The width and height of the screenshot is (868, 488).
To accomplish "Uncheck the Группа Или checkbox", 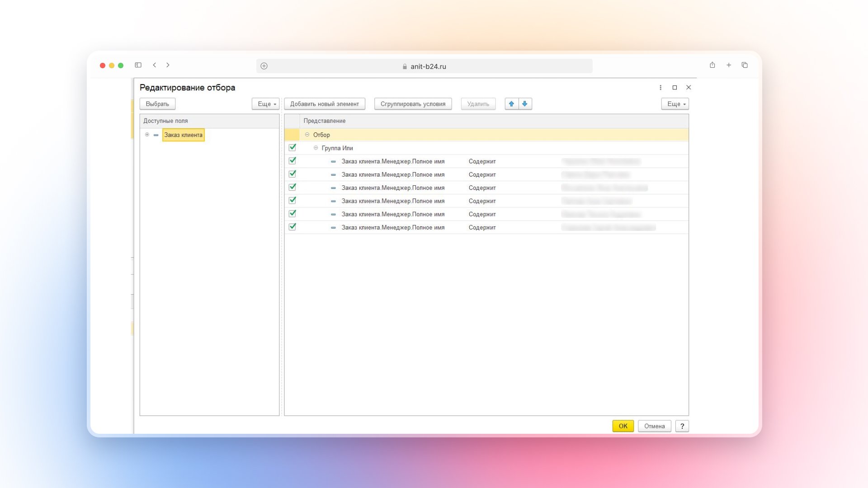I will [x=292, y=147].
